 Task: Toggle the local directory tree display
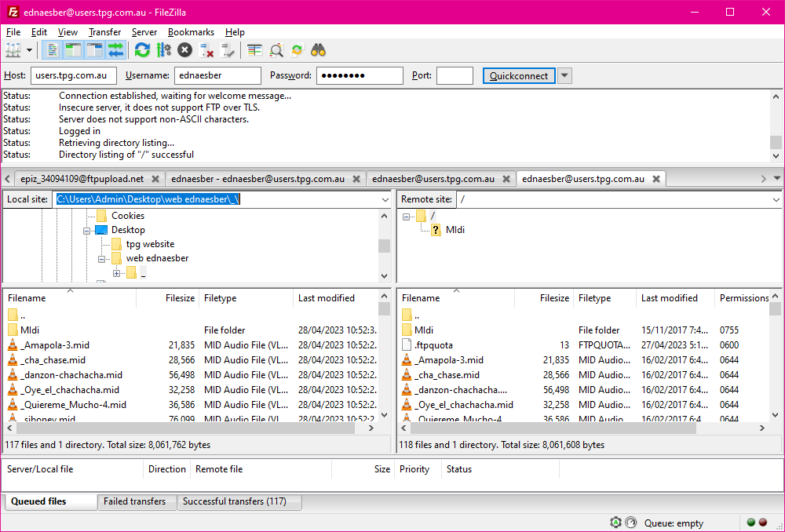74,50
